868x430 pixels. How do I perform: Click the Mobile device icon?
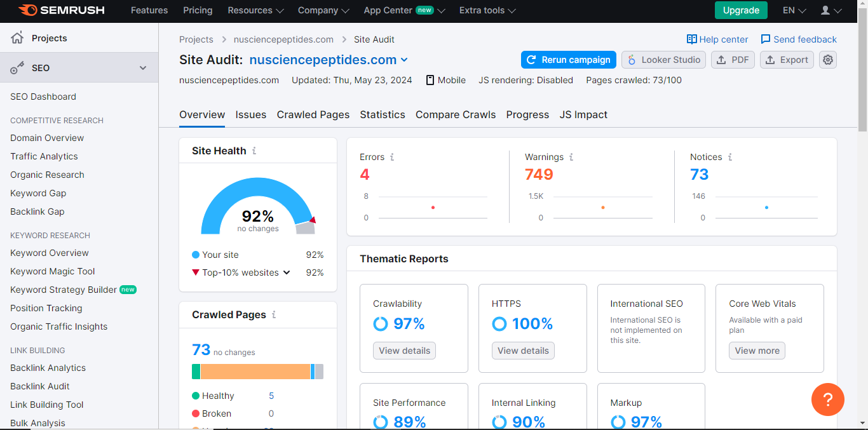[x=430, y=80]
